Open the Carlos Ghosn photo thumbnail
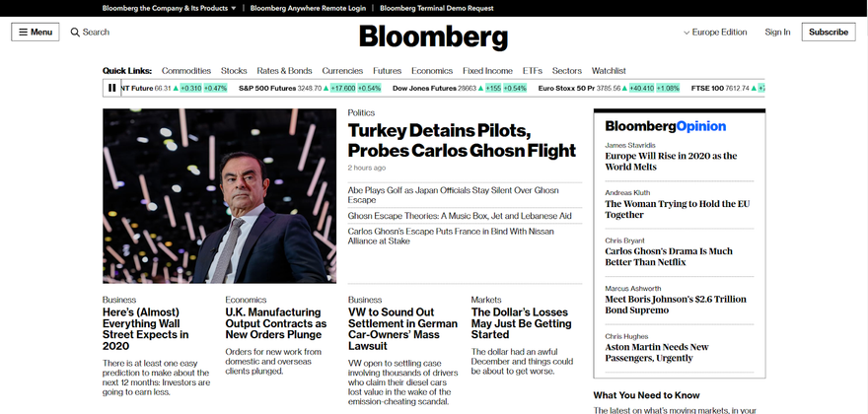Viewport: 868px width, 414px height. [219, 196]
